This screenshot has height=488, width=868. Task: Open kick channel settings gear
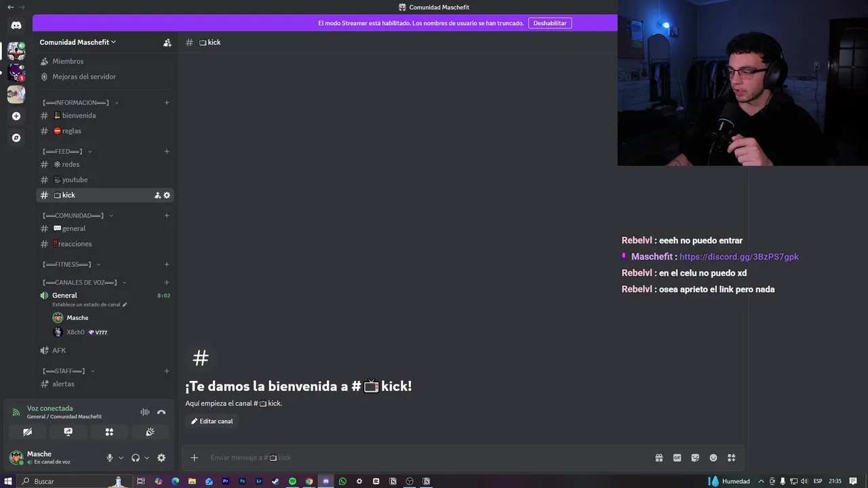167,195
